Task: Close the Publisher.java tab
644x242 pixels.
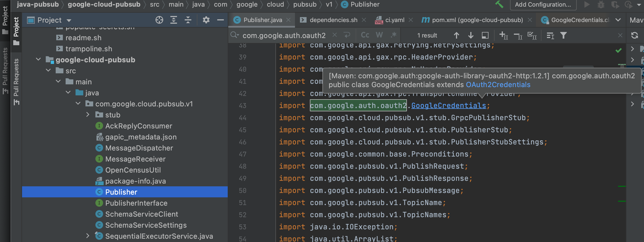Action: click(288, 20)
